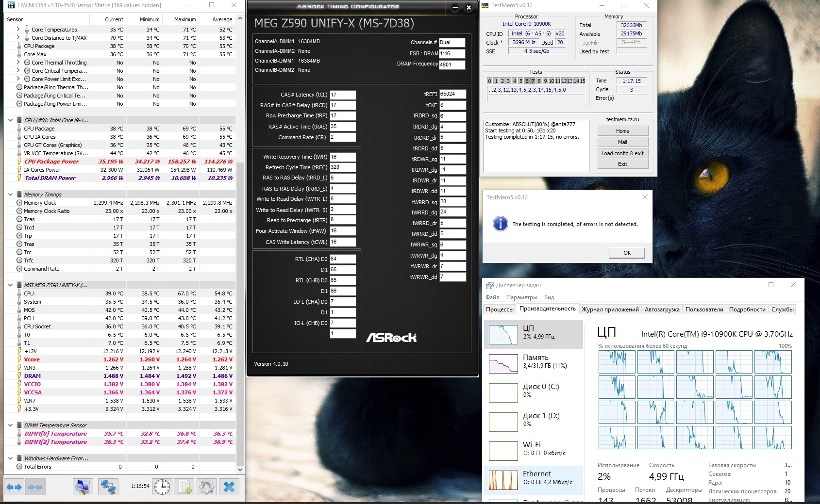Viewport: 820px width, 504px height.
Task: Click the Mail button in TestMem5
Action: click(622, 142)
